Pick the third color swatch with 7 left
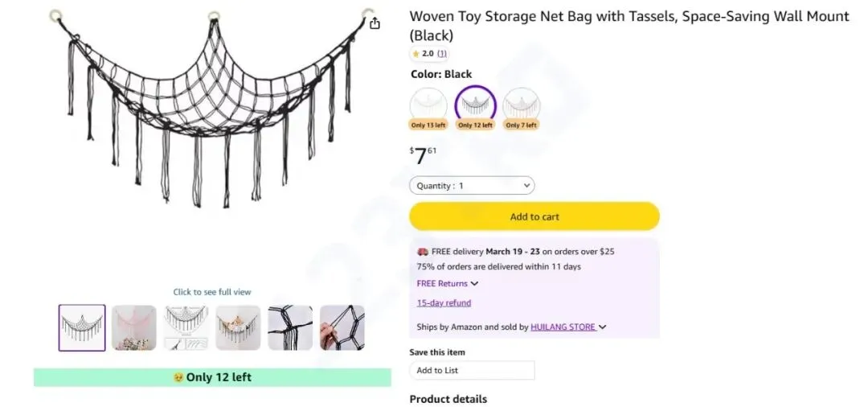Viewport: 868px width, 407px height. coord(522,105)
